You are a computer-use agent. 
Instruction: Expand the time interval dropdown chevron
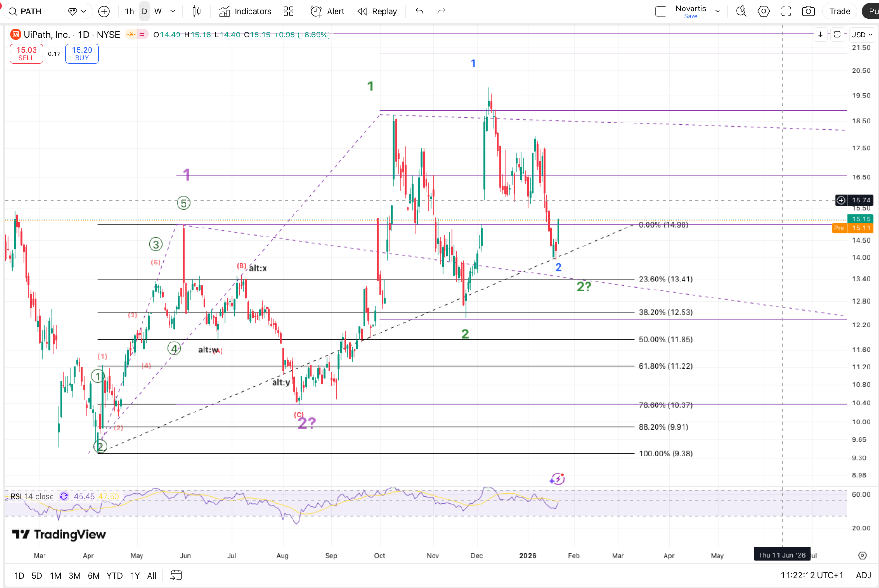(x=173, y=11)
